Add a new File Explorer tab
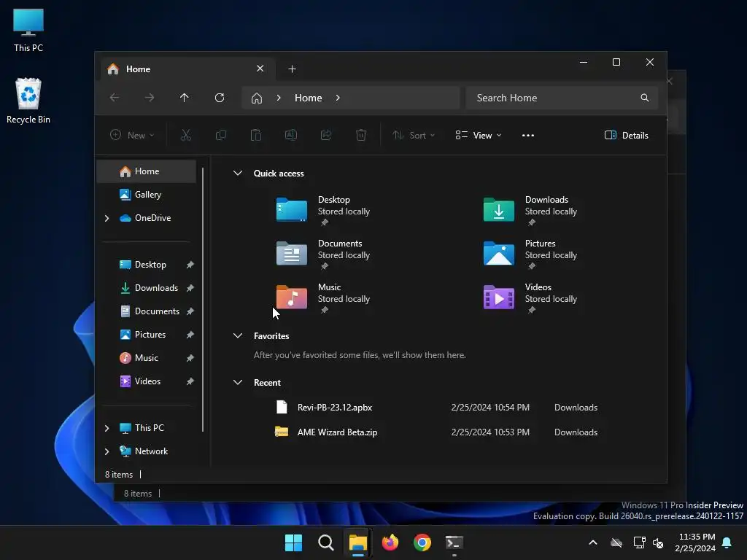Image resolution: width=747 pixels, height=560 pixels. click(x=292, y=69)
